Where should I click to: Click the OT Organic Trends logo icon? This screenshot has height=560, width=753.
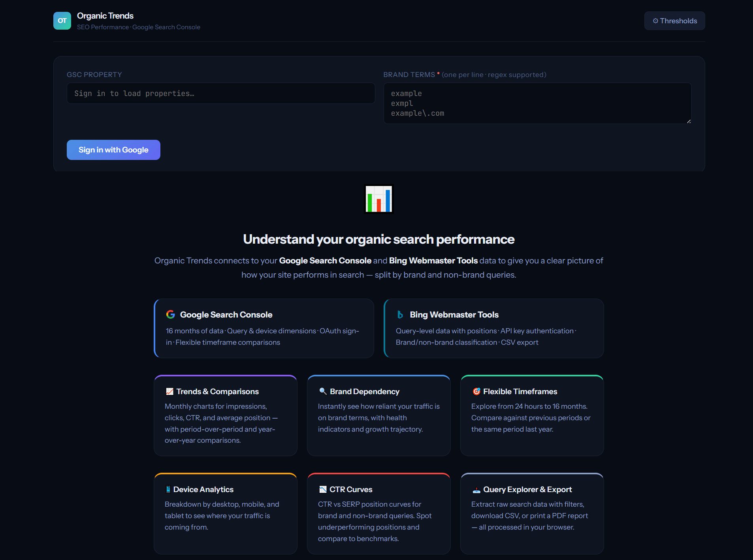(x=62, y=21)
